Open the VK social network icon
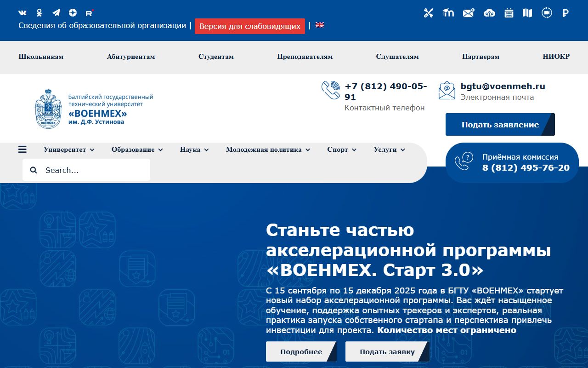This screenshot has height=368, width=588. 23,13
